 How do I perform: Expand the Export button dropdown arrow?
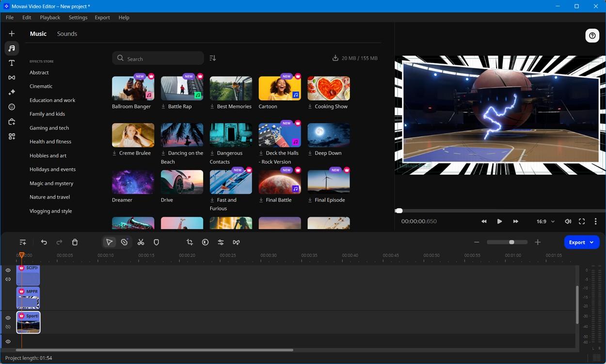coord(592,242)
